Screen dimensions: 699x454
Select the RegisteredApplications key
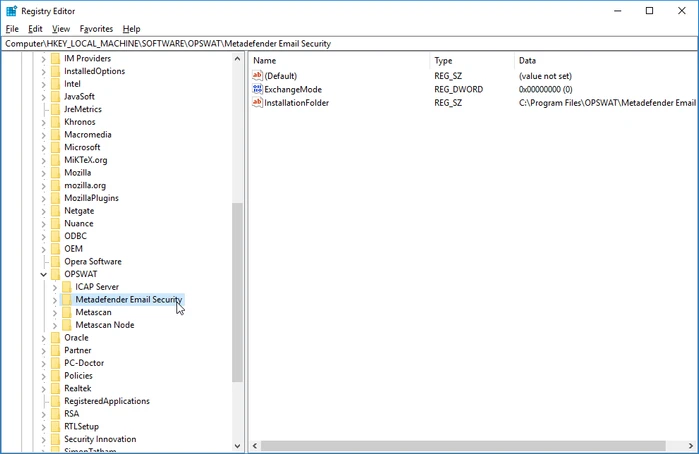107,401
